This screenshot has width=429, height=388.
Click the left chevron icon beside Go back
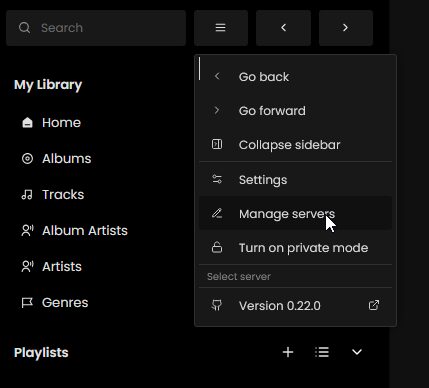coord(217,76)
